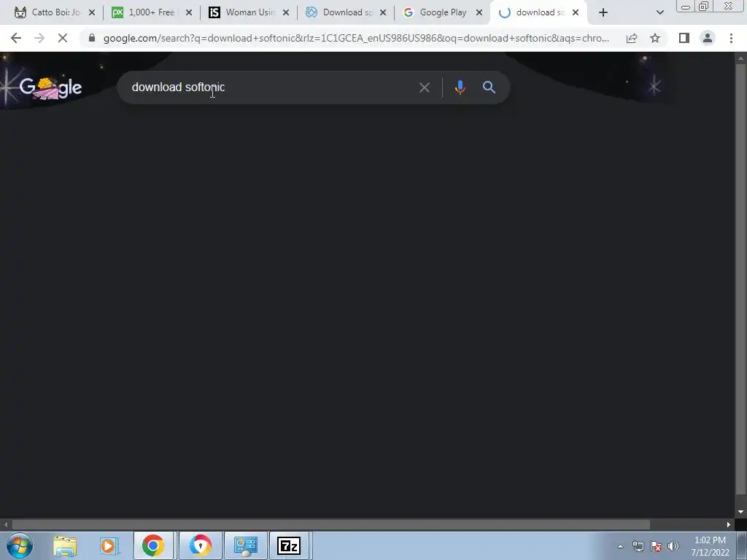
Task: Go forward to the next page
Action: tap(39, 38)
